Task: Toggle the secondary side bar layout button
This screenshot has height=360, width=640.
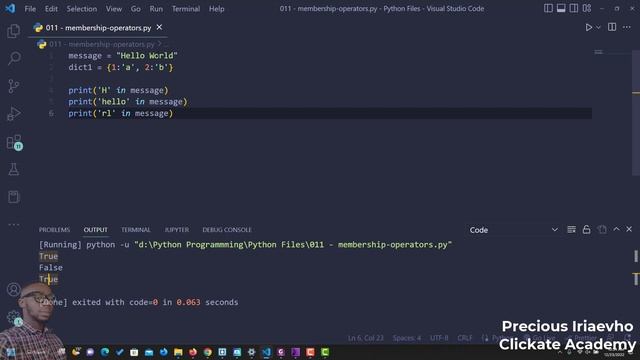Action: (574, 8)
